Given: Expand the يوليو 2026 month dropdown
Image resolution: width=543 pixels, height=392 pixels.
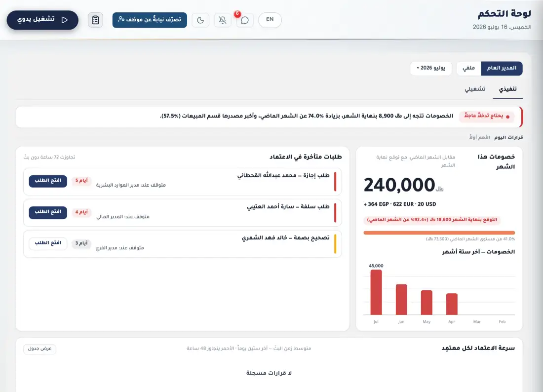Looking at the screenshot, I should tap(431, 68).
